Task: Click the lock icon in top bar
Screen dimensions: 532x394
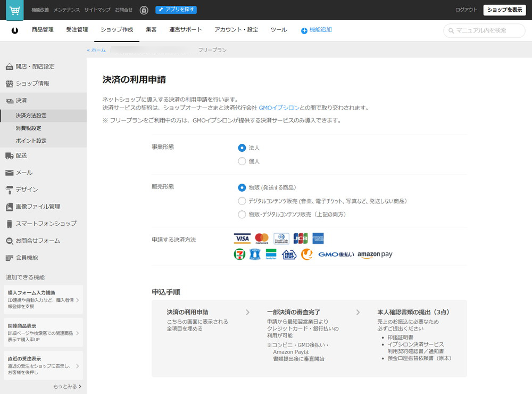Action: 144,10
